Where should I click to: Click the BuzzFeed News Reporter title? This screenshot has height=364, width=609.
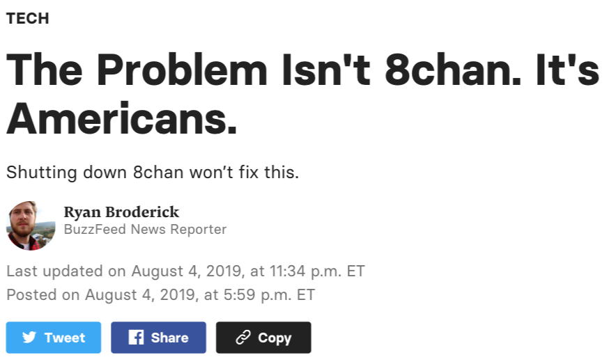click(145, 229)
